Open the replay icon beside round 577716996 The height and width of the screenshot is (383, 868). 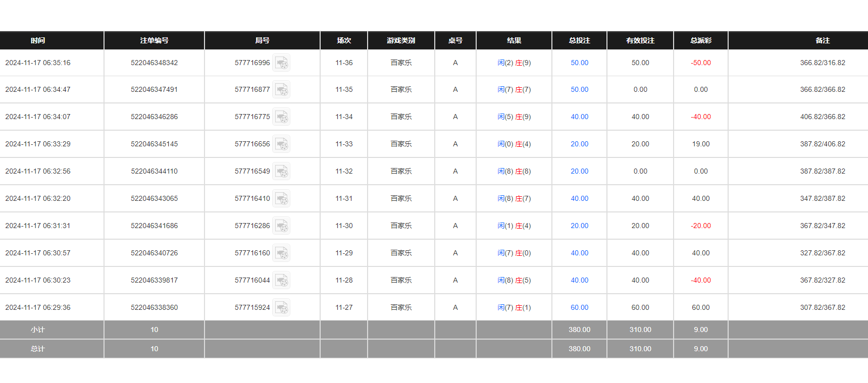pyautogui.click(x=281, y=63)
